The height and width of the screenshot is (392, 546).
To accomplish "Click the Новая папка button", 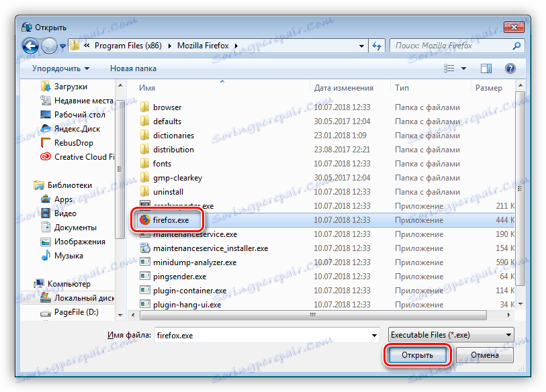I will (x=133, y=68).
